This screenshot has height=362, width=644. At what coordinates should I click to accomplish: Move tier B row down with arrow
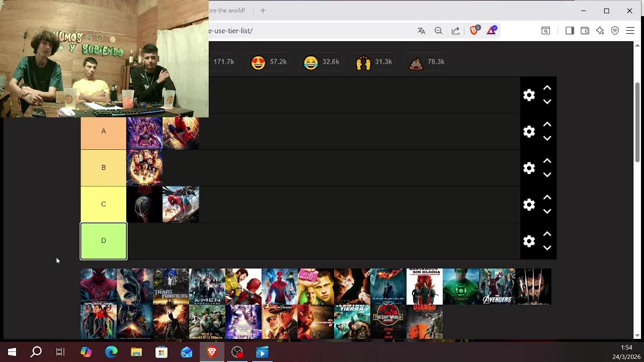click(547, 175)
